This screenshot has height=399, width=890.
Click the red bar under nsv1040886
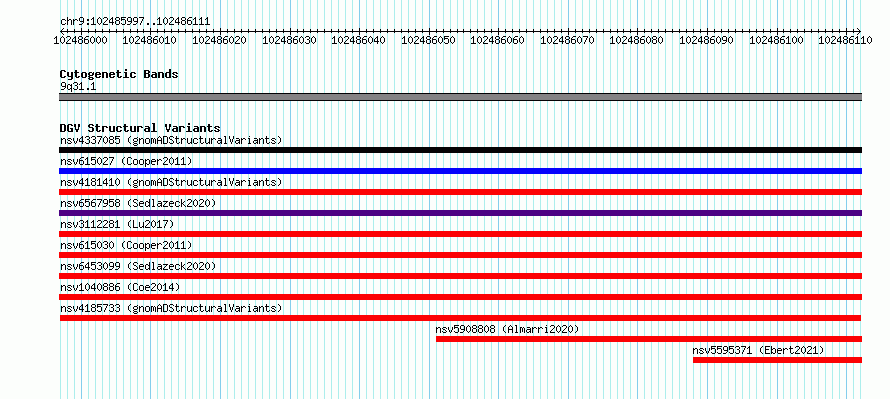461,297
